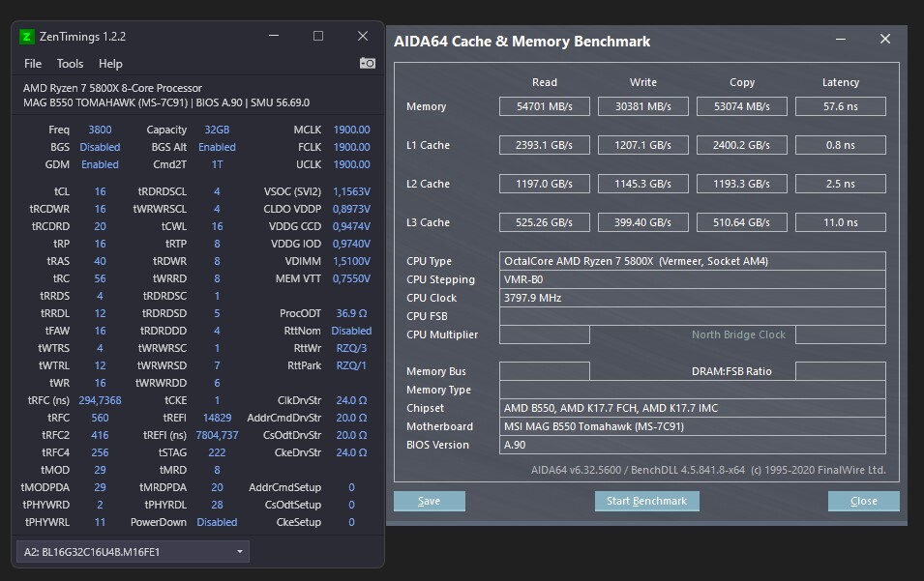Close AIDA64 benchmark using title bar X

point(884,40)
